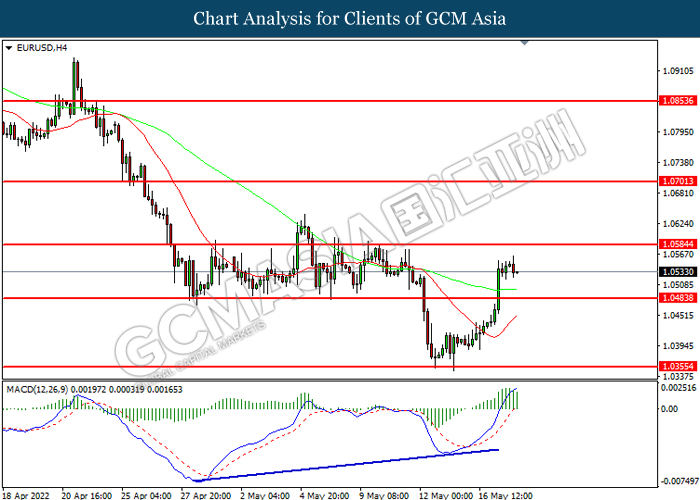
Task: Select the 1.03554 support price label
Action: point(678,367)
